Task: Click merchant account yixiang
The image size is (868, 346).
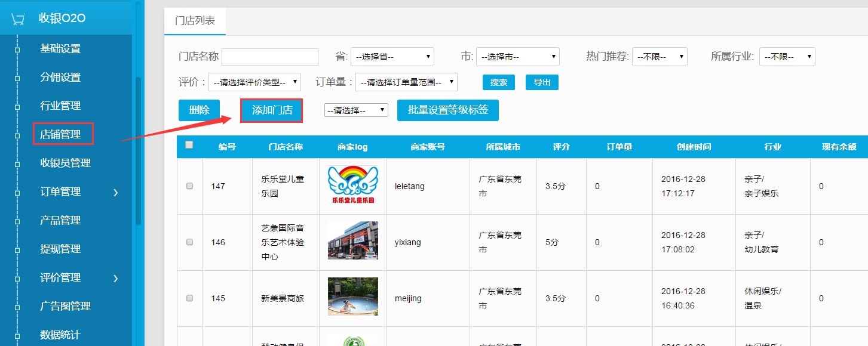Action: [x=408, y=242]
